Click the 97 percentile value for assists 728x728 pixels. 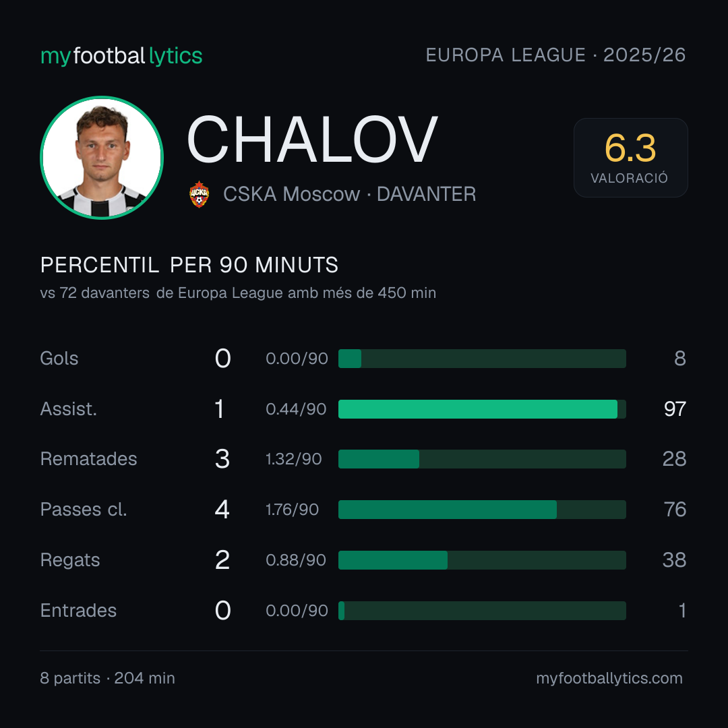[x=675, y=409]
